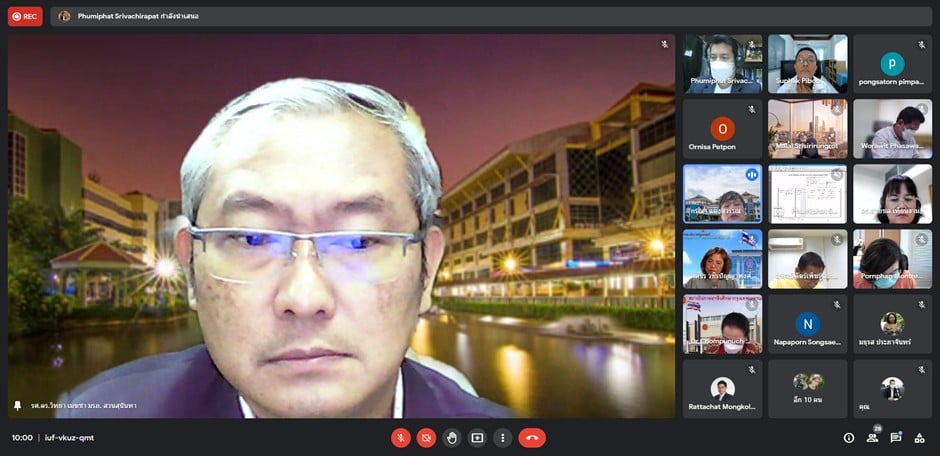
Task: Unmute the microphone in the control bar
Action: click(x=400, y=438)
